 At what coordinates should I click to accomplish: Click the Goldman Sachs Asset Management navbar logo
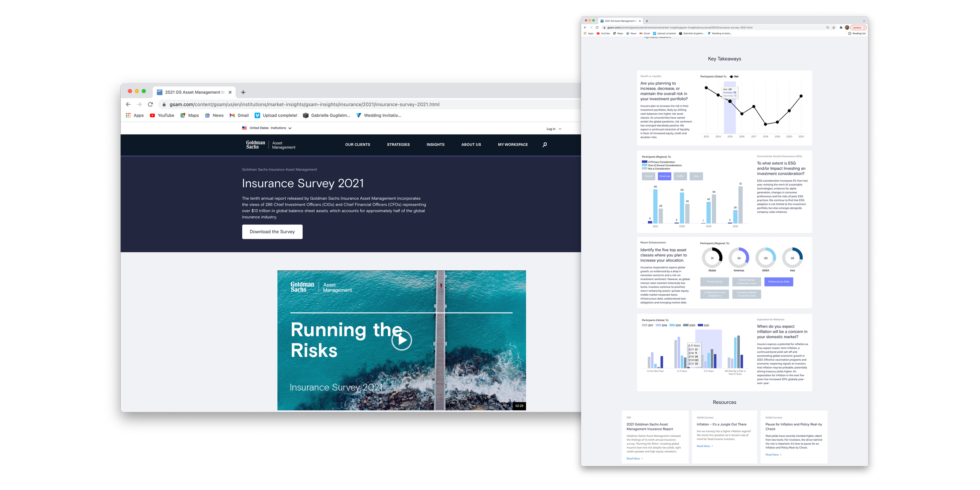click(270, 145)
